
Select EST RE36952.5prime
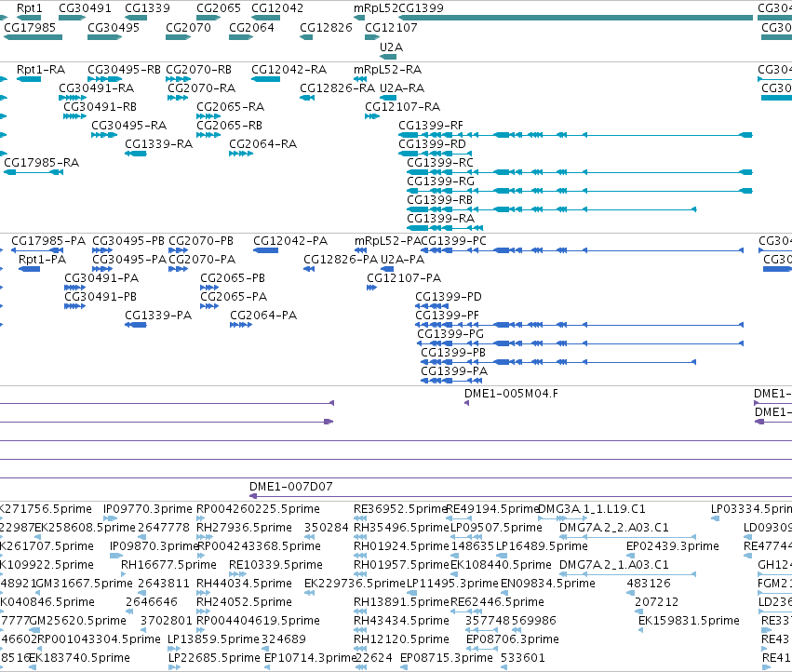pyautogui.click(x=401, y=509)
